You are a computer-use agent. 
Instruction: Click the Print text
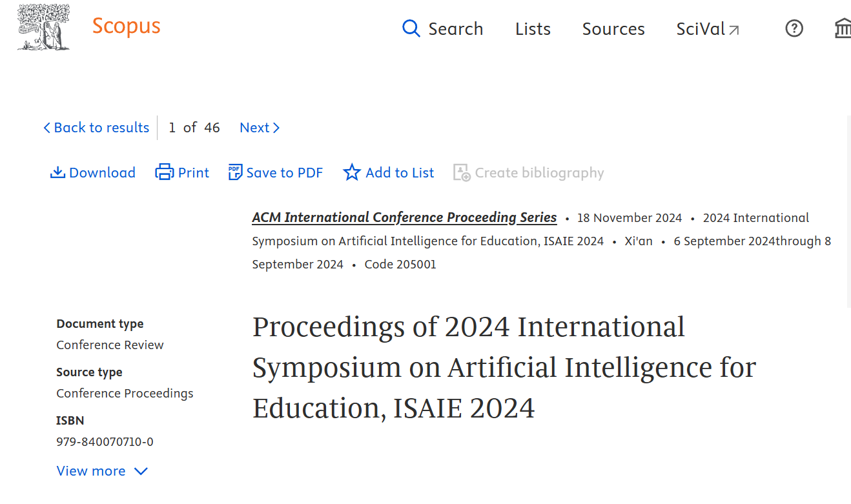tap(194, 173)
